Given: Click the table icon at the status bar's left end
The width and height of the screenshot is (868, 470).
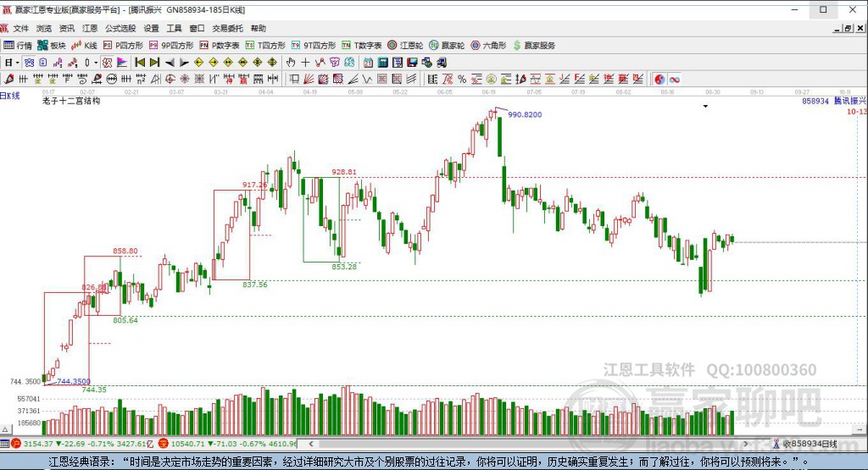Looking at the screenshot, I should [x=4, y=444].
